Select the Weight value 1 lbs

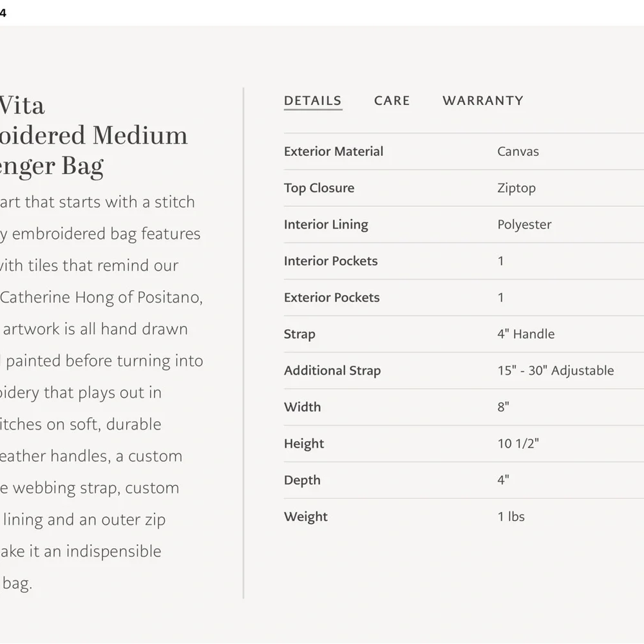[x=511, y=516]
